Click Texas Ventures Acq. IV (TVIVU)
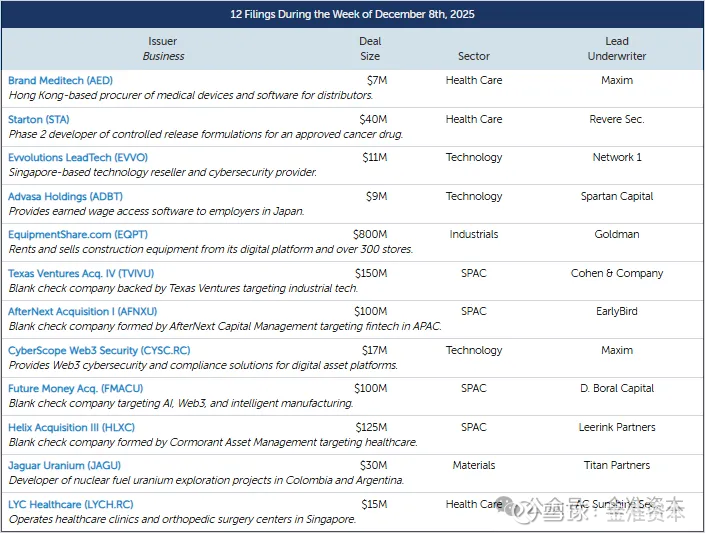706x534 pixels. [81, 273]
